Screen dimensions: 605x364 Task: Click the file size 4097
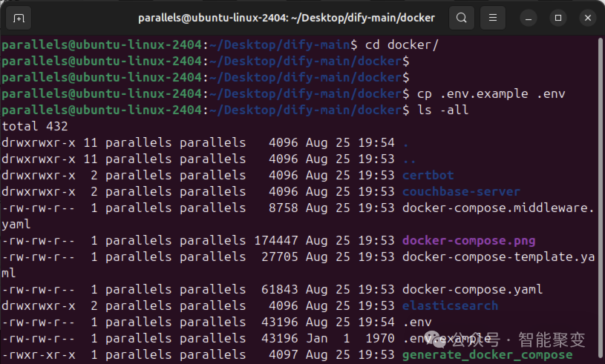click(x=284, y=355)
